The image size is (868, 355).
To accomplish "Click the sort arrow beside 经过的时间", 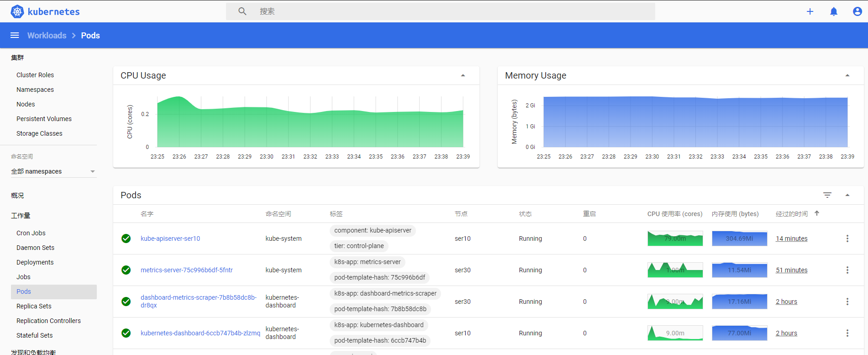I will [x=817, y=213].
